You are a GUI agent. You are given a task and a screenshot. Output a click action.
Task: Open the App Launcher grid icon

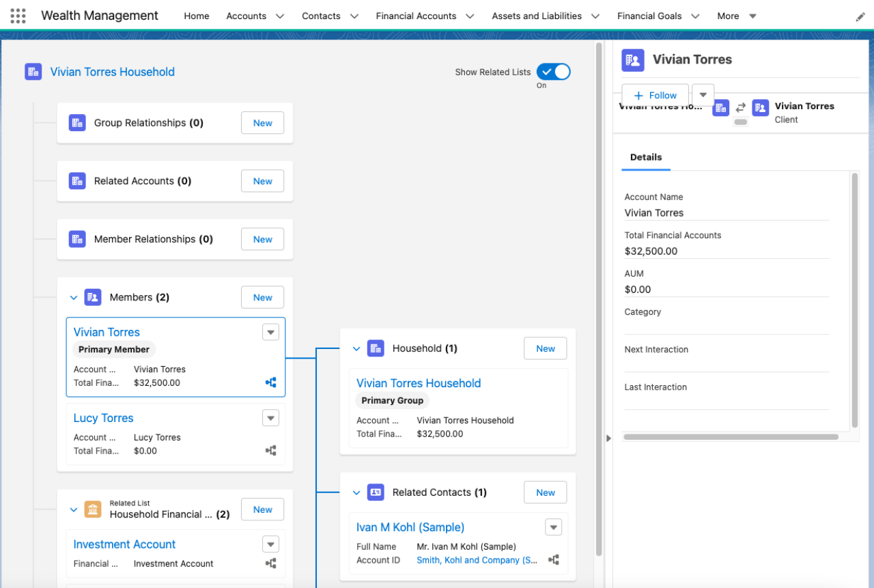click(x=18, y=16)
